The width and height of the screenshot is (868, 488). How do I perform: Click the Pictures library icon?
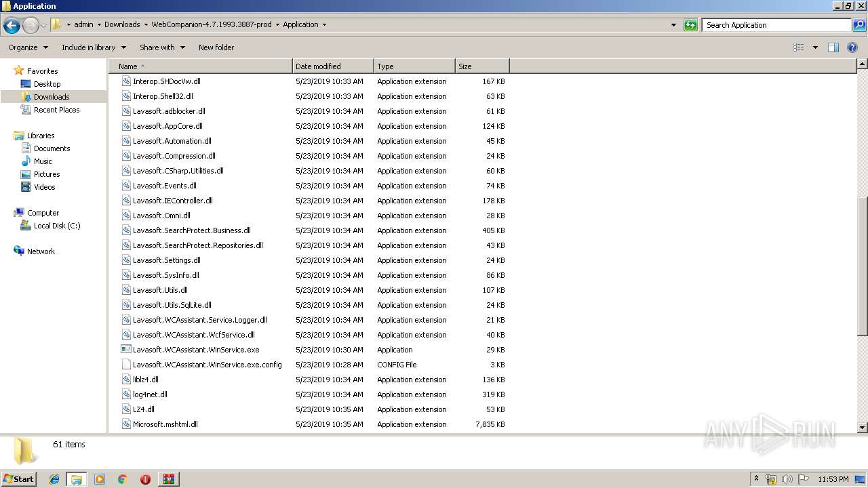click(x=26, y=174)
